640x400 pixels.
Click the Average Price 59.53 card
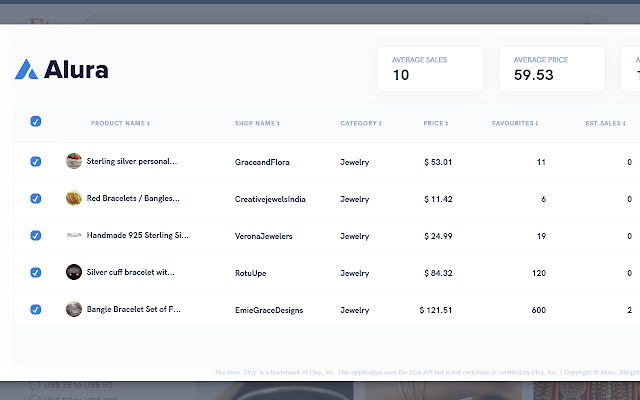552,69
